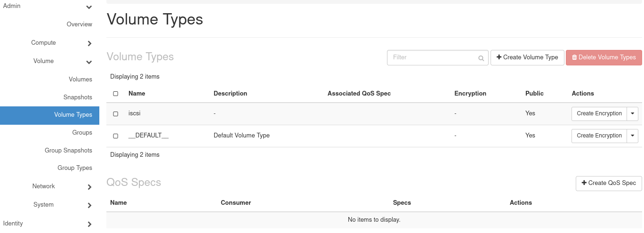The height and width of the screenshot is (233, 644).
Task: Open the iscsi volume type link
Action: coord(135,113)
